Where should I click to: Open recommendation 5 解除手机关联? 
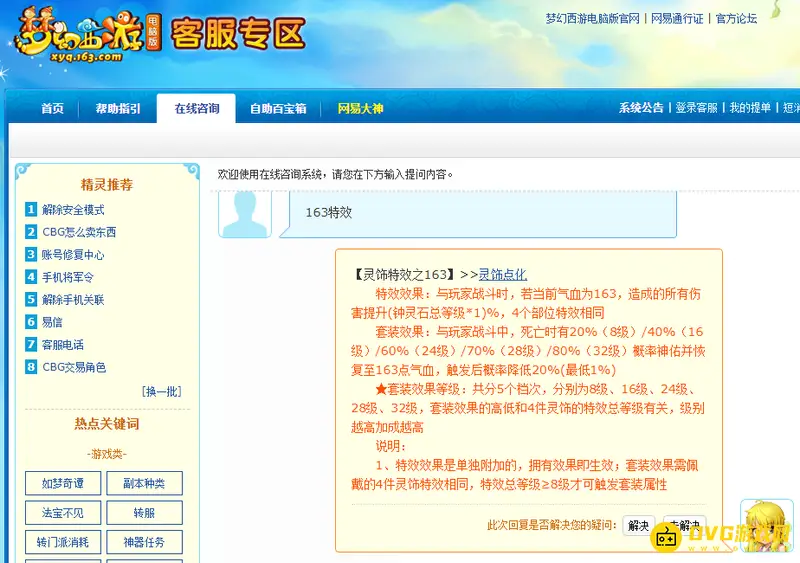(x=73, y=300)
